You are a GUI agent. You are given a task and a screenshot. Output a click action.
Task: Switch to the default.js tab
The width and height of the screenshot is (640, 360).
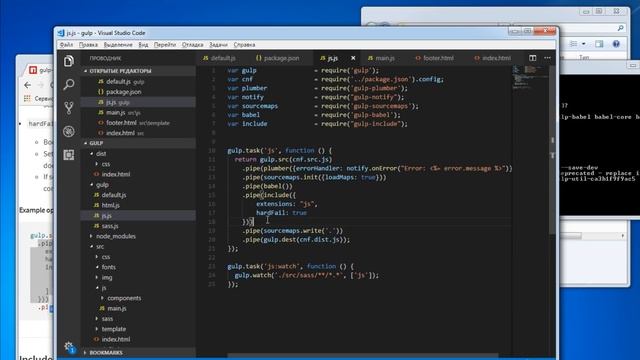pyautogui.click(x=220, y=58)
